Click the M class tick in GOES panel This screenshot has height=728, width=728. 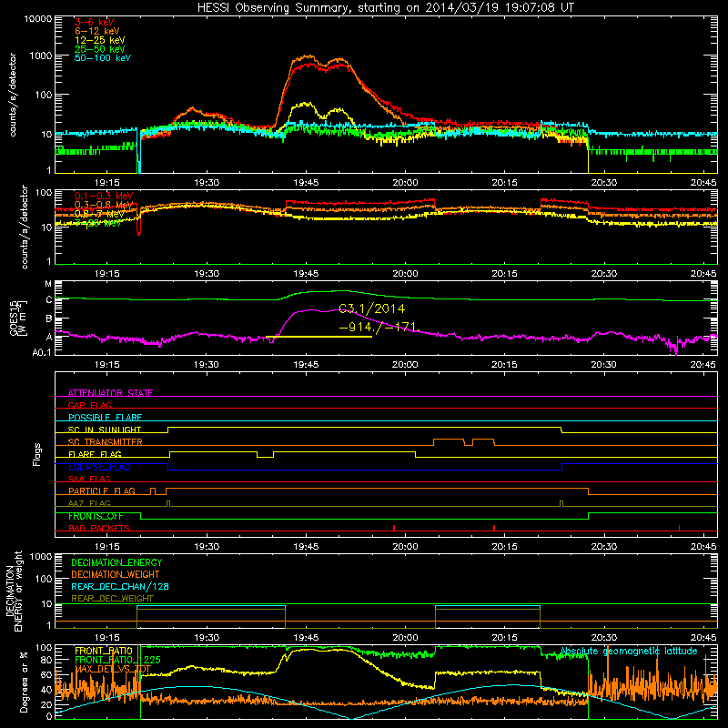48,284
